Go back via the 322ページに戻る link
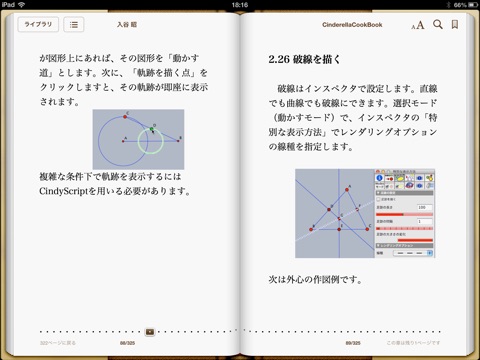480x360 pixels. click(x=58, y=343)
